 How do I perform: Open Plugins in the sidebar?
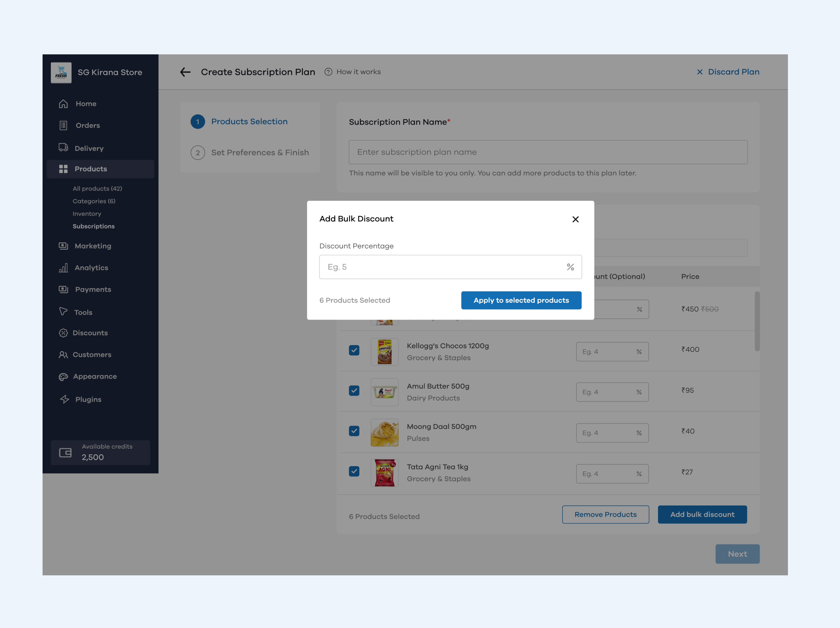pos(88,400)
